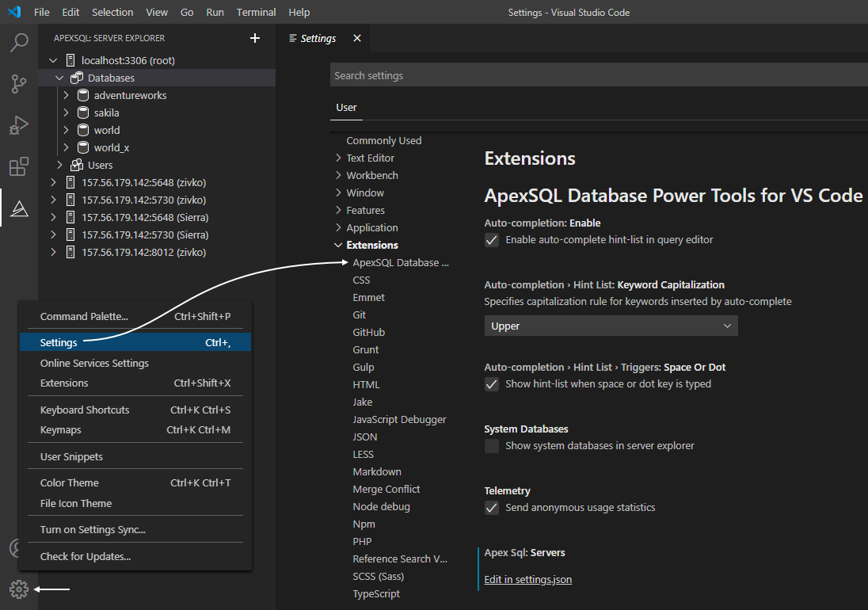Open the ApexSQL view icon in activity bar
The height and width of the screenshot is (610, 868).
(19, 208)
